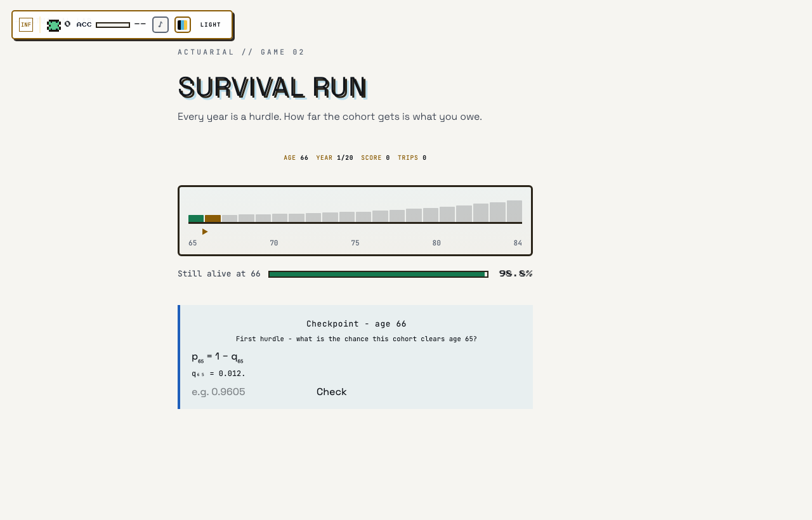Viewport: 812px width, 520px height.
Task: Click the green pixel gem icon
Action: tap(54, 25)
